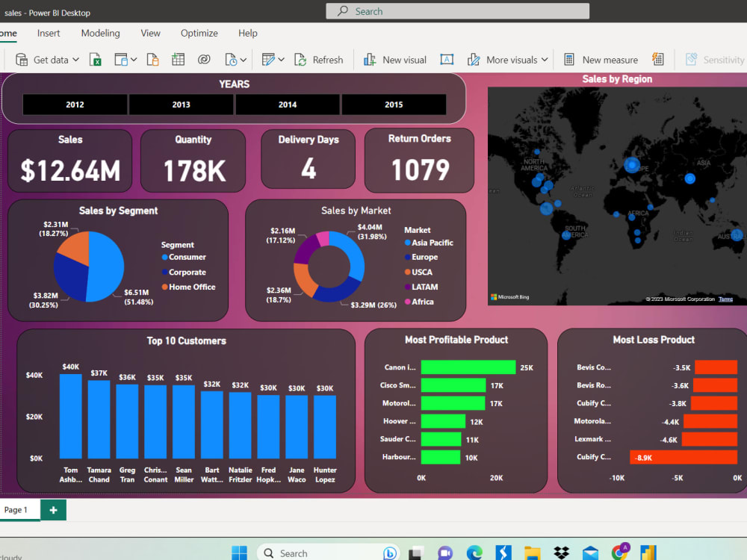The height and width of the screenshot is (560, 747).
Task: Expand the Get data dropdown
Action: (77, 59)
